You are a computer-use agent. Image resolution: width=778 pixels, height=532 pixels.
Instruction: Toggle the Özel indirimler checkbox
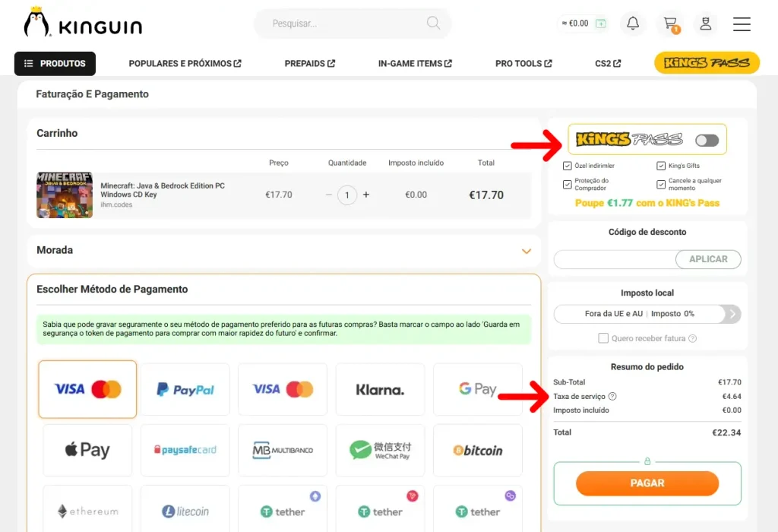[567, 166]
